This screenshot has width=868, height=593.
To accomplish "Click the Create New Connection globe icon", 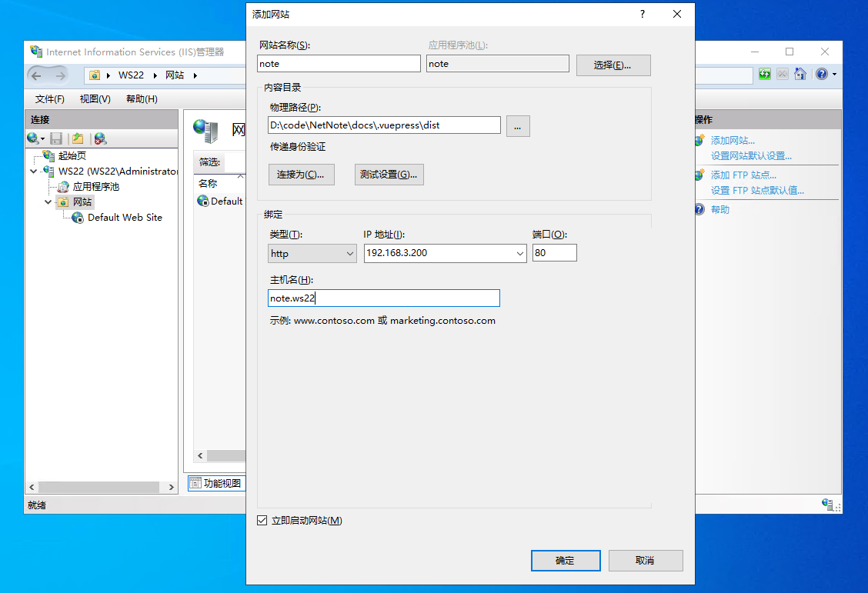I will (x=32, y=138).
